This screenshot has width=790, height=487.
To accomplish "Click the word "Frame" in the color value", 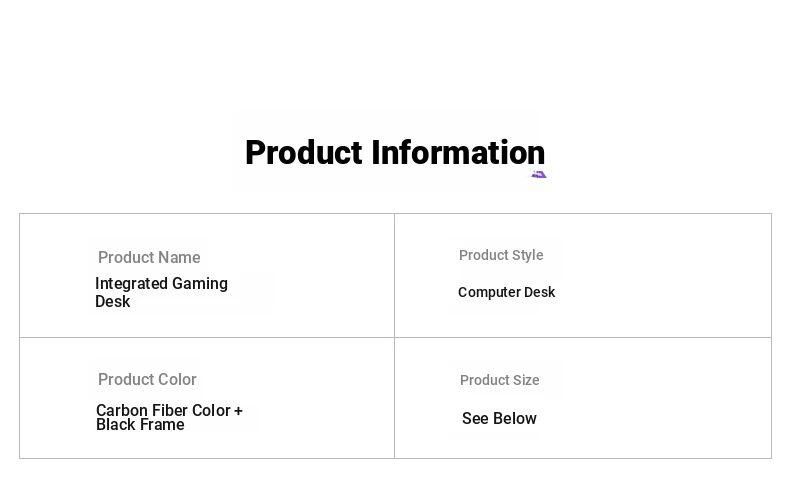I will pyautogui.click(x=163, y=425).
